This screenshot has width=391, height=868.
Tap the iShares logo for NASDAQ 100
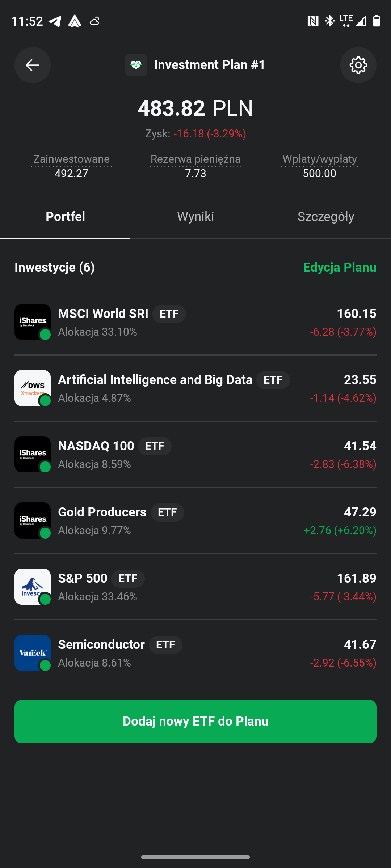(33, 454)
